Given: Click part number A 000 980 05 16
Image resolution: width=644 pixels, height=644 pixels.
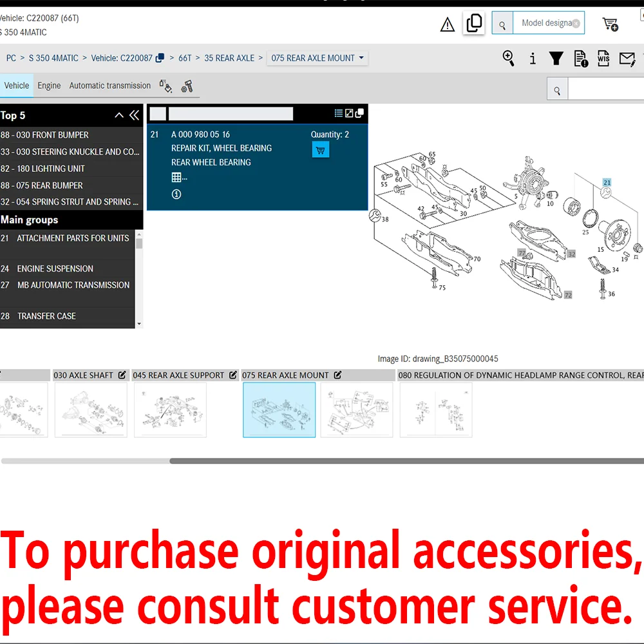Looking at the screenshot, I should pyautogui.click(x=200, y=135).
